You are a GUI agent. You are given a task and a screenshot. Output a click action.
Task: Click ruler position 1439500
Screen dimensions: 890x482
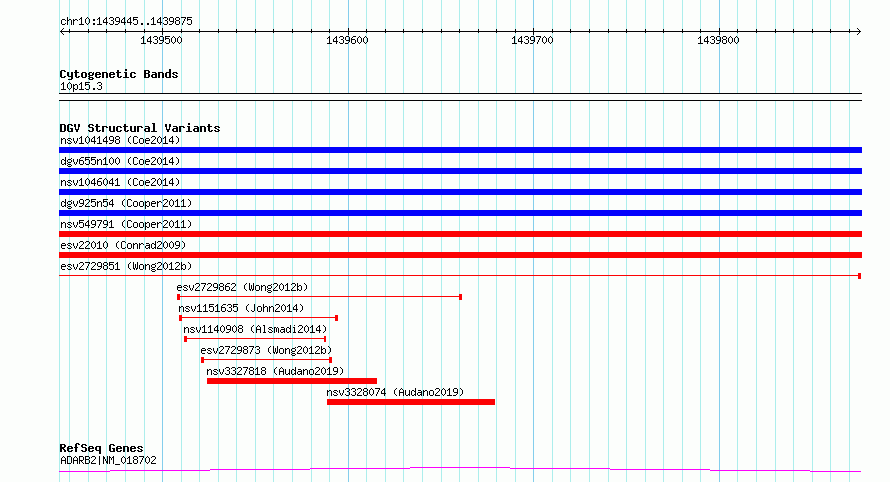[161, 40]
